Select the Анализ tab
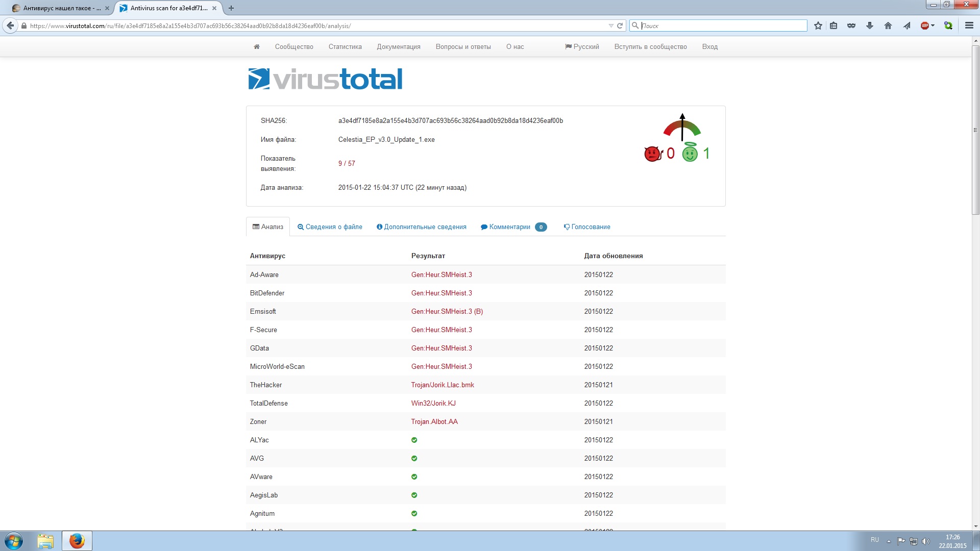 click(268, 227)
